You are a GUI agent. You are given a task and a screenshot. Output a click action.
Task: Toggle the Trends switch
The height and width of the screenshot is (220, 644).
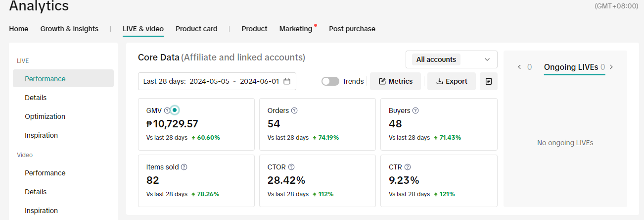coord(330,81)
